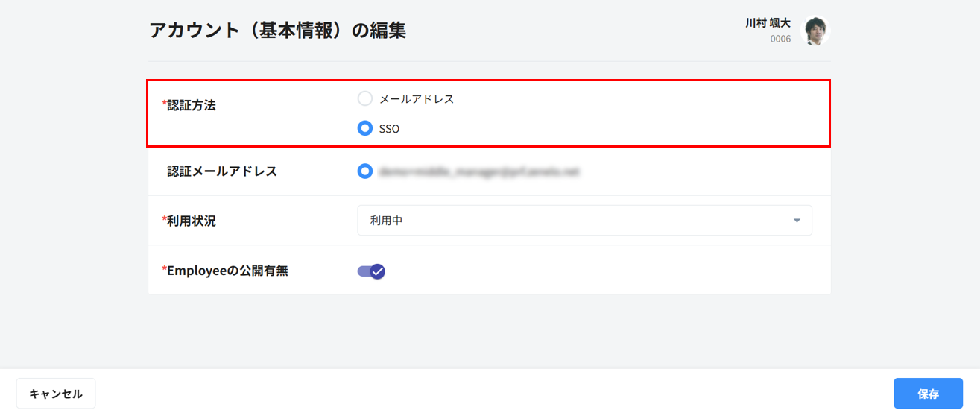Click the メールアドレス option label text
The height and width of the screenshot is (416, 980).
click(417, 99)
